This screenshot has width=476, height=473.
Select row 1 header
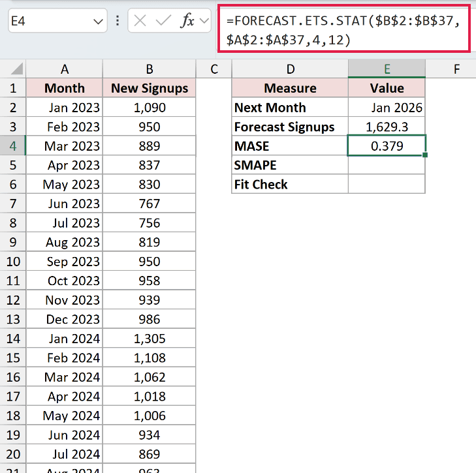point(13,88)
